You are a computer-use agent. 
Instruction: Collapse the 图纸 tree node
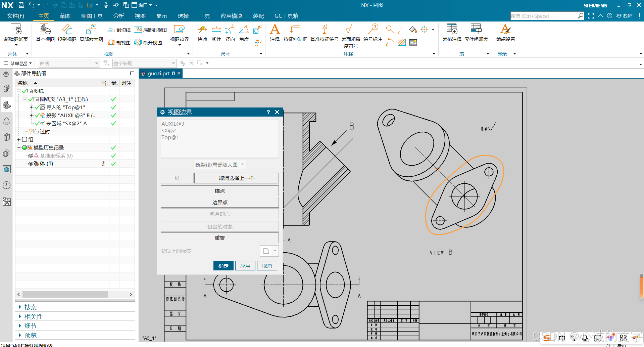19,91
